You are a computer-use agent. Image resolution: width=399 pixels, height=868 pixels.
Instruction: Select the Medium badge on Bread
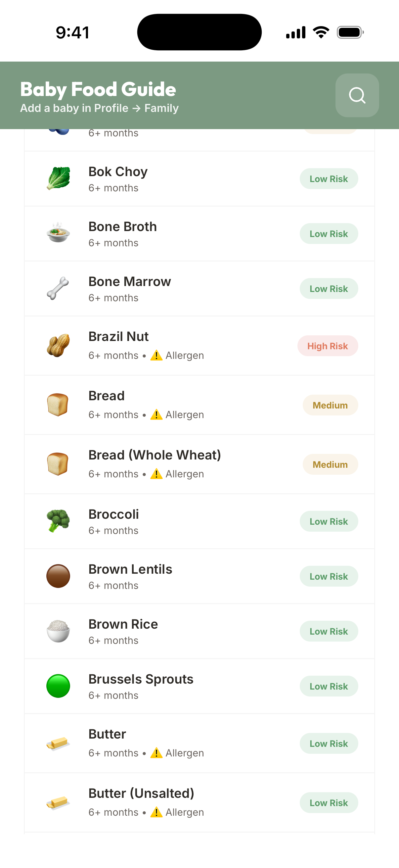click(330, 405)
